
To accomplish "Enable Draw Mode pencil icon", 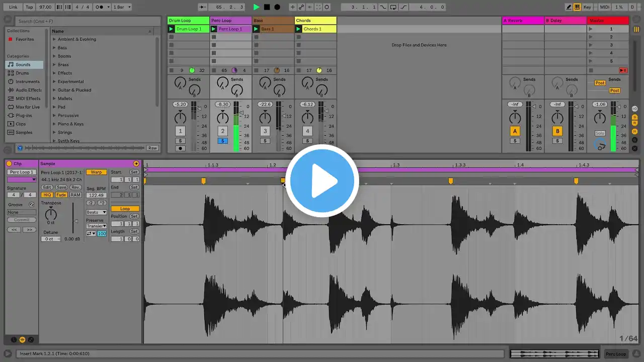I will (x=569, y=7).
